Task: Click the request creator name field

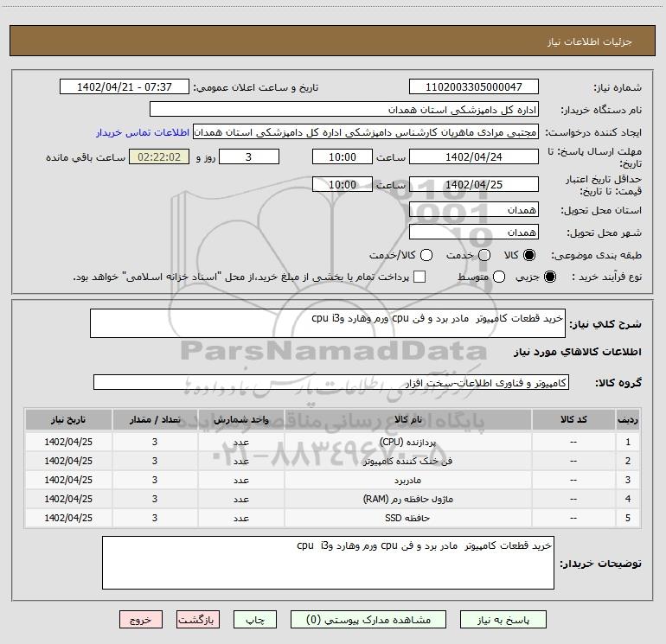Action: tap(366, 132)
